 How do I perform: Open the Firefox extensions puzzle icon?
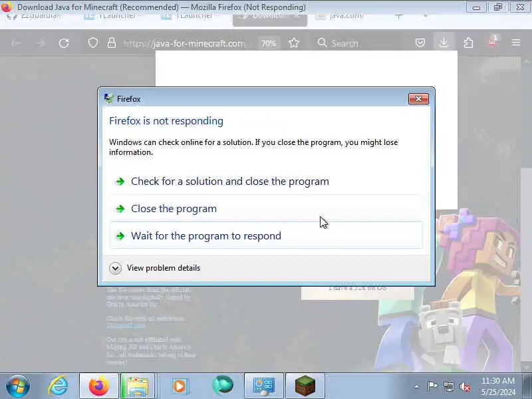[468, 43]
